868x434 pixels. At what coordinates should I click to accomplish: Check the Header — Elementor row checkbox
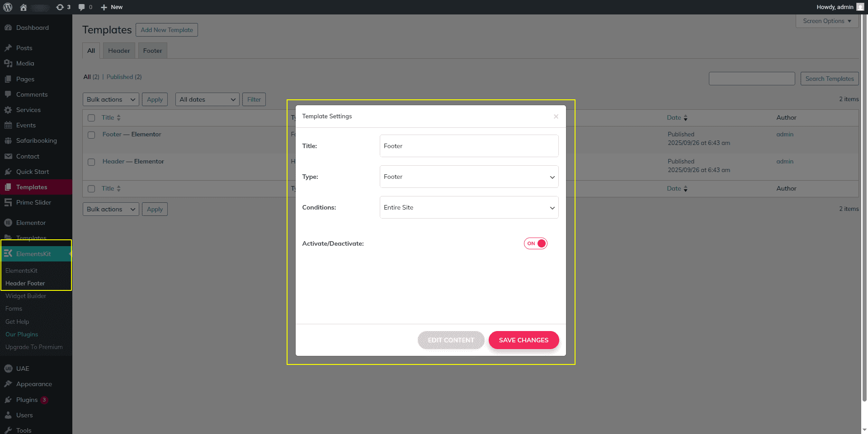(x=91, y=162)
